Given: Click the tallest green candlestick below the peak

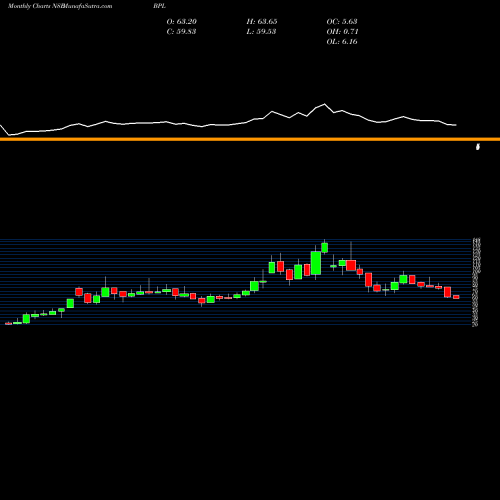Looking at the screenshot, I should click(316, 263).
